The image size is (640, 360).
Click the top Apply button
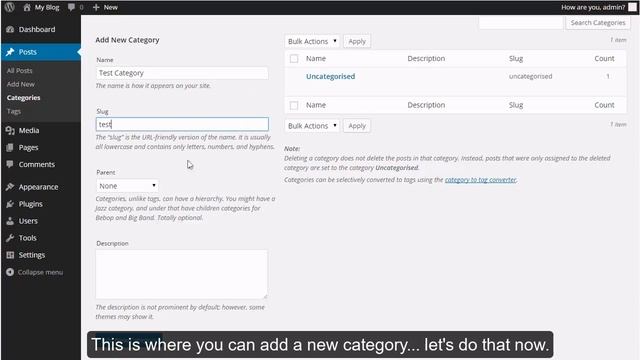357,41
